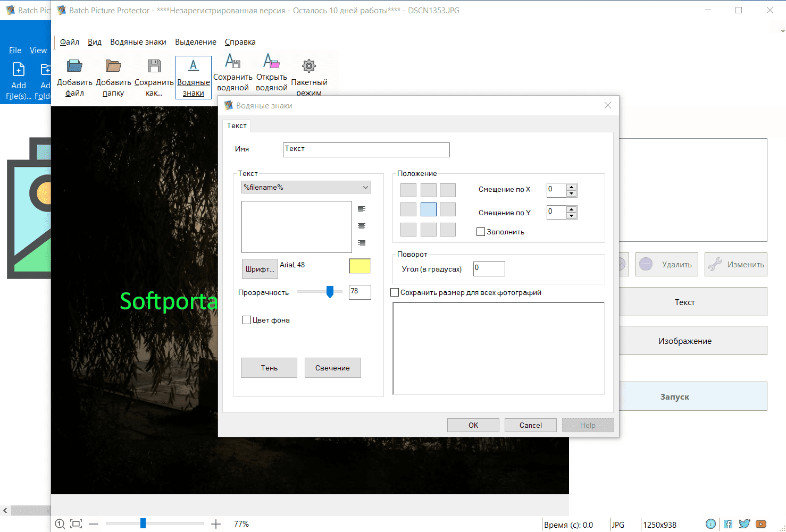Click the Запуск button
This screenshot has height=532, width=786.
tap(693, 396)
